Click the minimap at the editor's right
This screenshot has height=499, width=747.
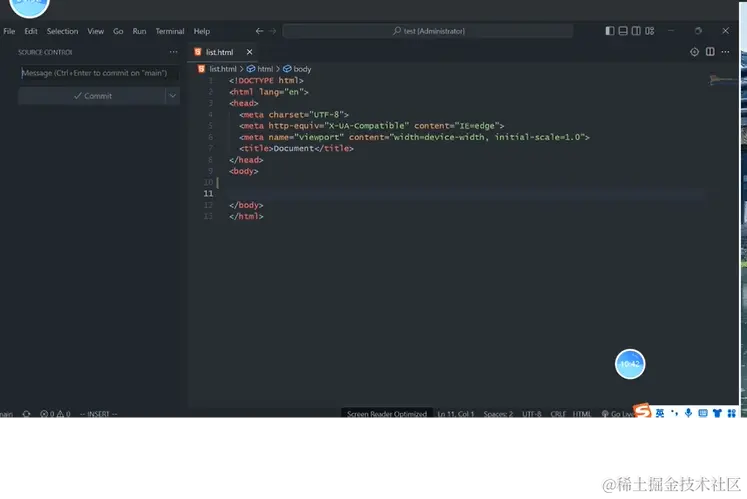pos(722,80)
